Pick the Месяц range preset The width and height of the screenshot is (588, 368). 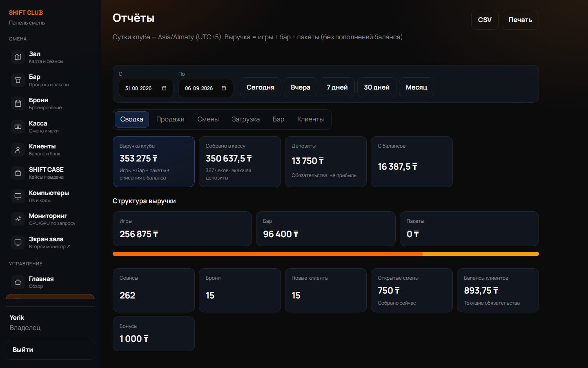coord(416,88)
